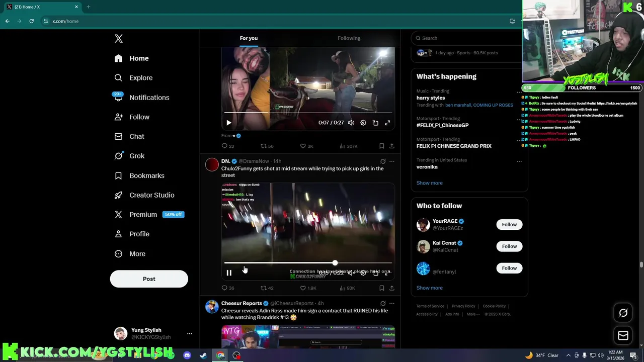Image resolution: width=644 pixels, height=362 pixels.
Task: Open Grok in the sidebar
Action: [x=129, y=156]
